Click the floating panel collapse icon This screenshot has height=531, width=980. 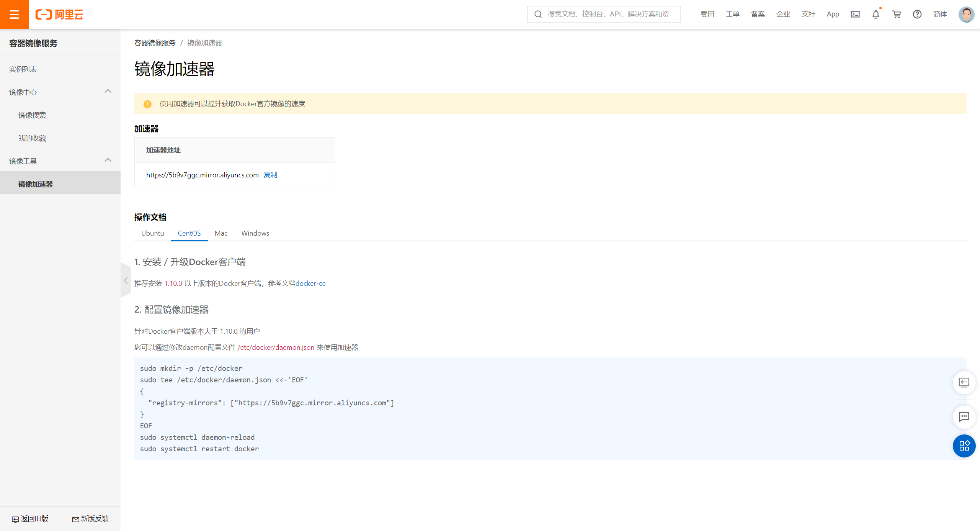point(964,382)
